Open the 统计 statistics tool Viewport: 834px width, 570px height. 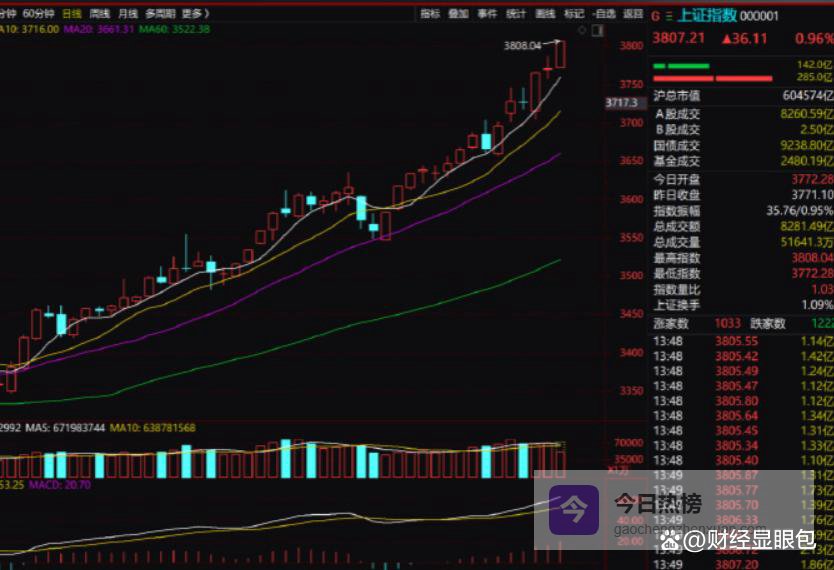point(516,14)
